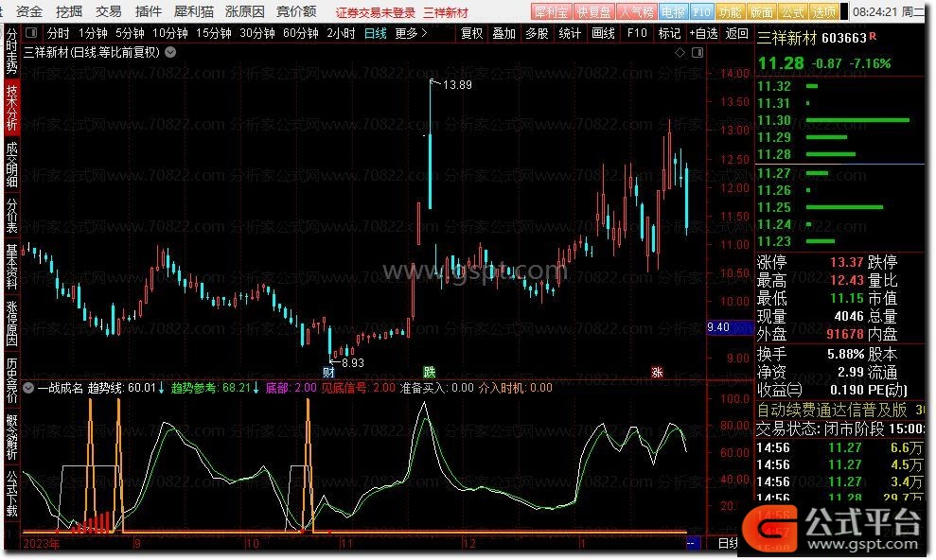Screen dimensions: 936x560
Task: Click the 画线 drawing toolbar item
Action: (x=603, y=33)
